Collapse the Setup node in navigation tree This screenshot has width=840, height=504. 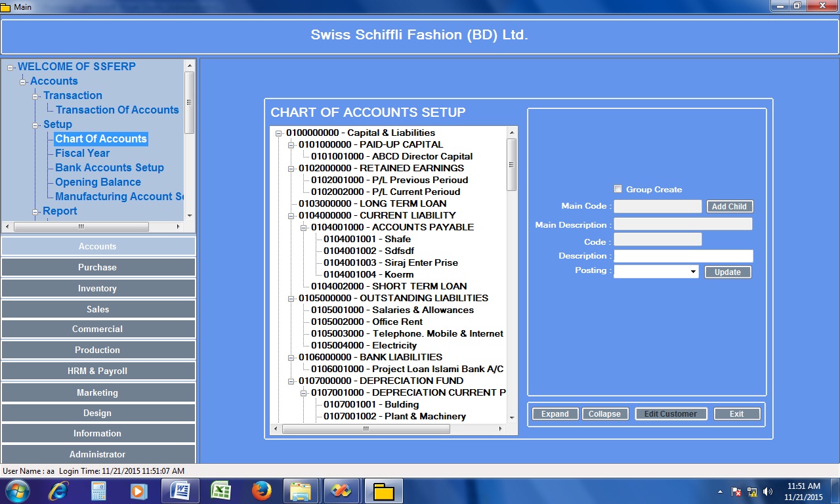point(37,125)
